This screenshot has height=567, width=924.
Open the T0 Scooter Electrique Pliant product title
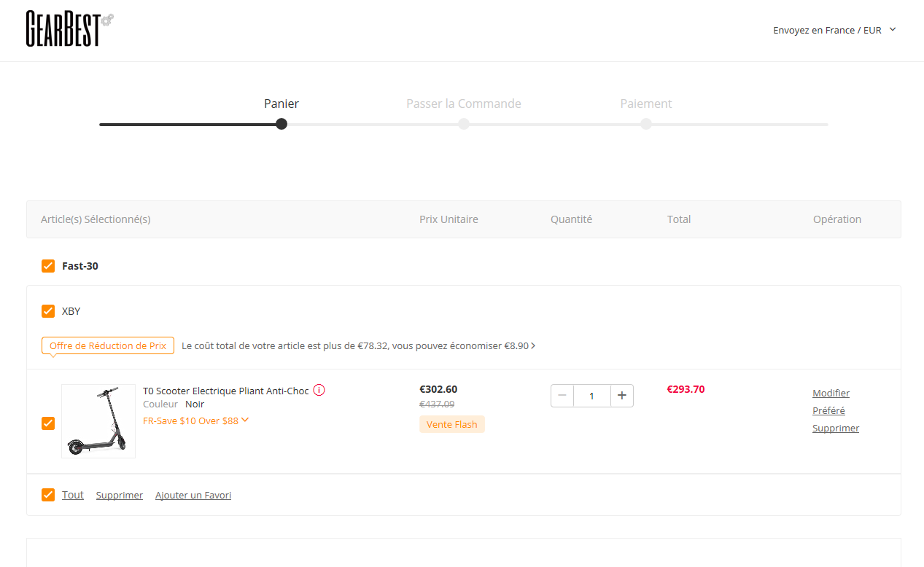pyautogui.click(x=226, y=391)
